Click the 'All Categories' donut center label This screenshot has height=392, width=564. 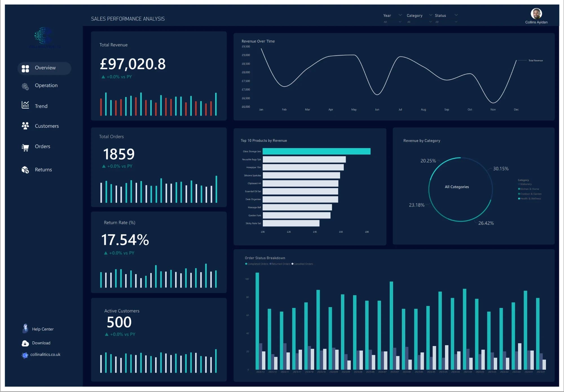pyautogui.click(x=457, y=187)
